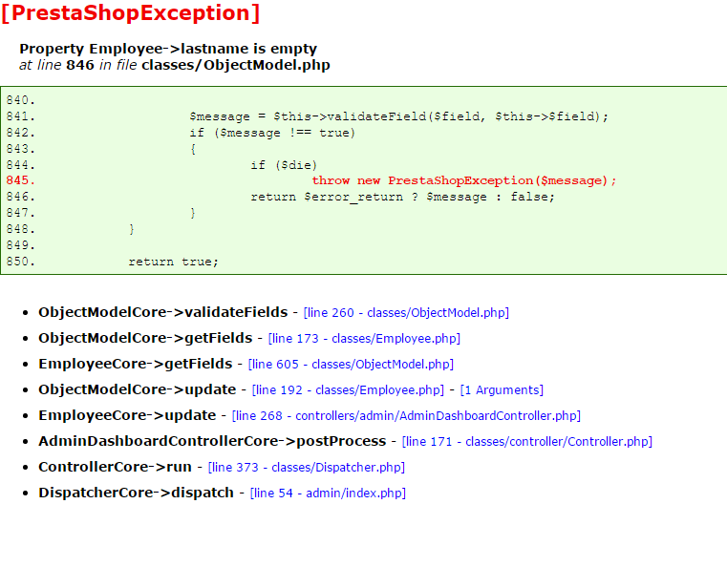The height and width of the screenshot is (588, 727).
Task: Click ObjectModelCore->update trace entry
Action: click(x=138, y=389)
